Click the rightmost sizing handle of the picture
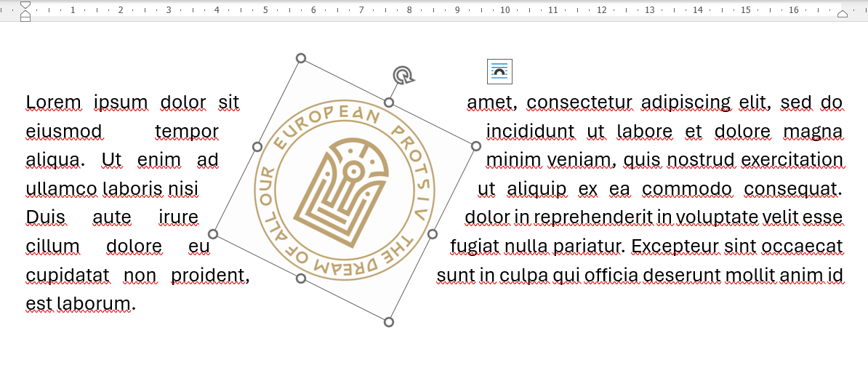The width and height of the screenshot is (868, 373). (476, 146)
